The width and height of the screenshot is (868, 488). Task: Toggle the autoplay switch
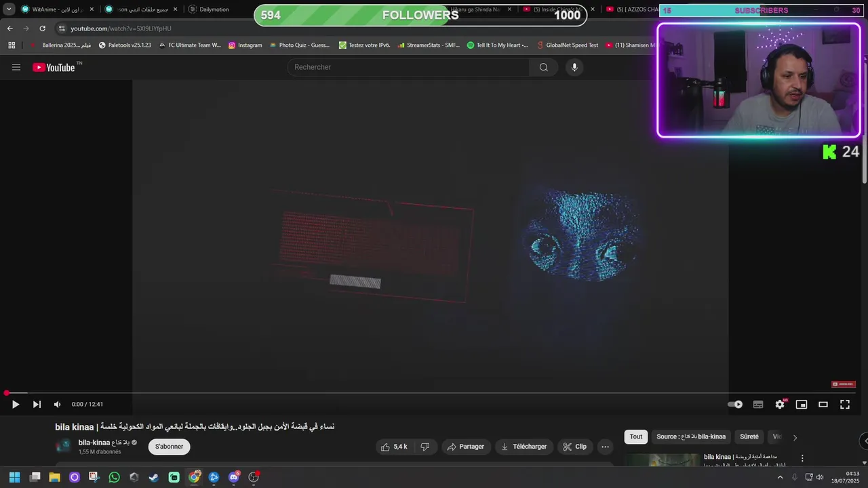735,405
